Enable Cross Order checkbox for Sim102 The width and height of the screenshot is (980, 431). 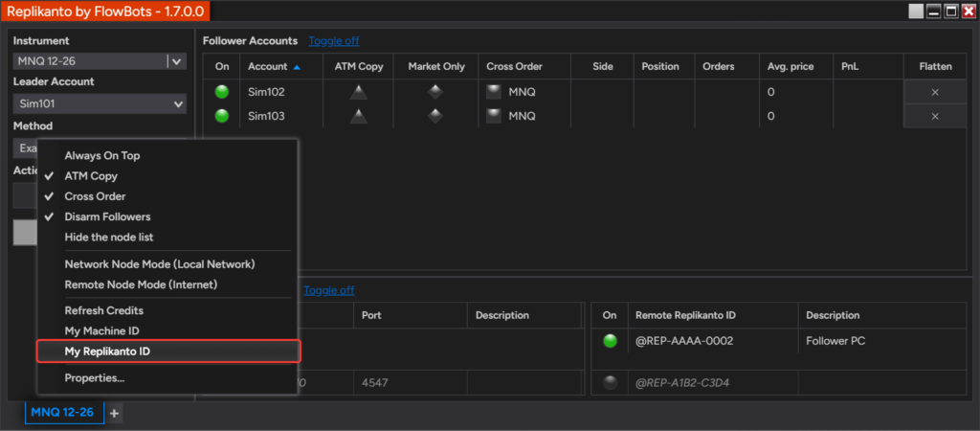pos(494,92)
